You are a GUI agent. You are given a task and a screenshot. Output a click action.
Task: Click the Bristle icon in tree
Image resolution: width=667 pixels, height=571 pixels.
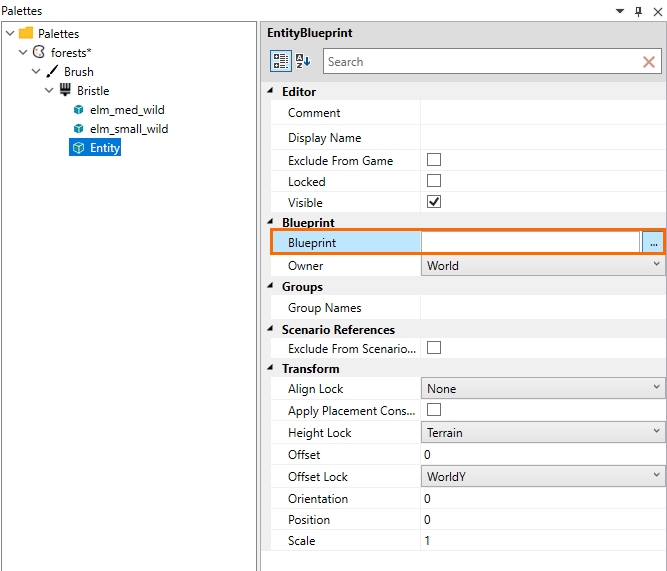(x=65, y=90)
